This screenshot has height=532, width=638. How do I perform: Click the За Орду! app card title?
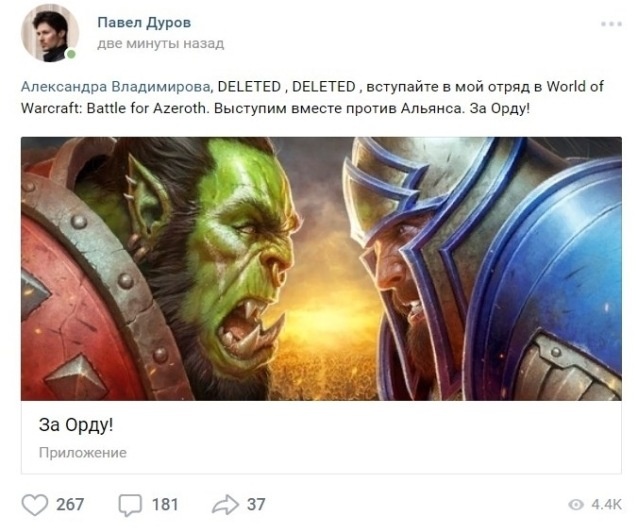pyautogui.click(x=76, y=425)
